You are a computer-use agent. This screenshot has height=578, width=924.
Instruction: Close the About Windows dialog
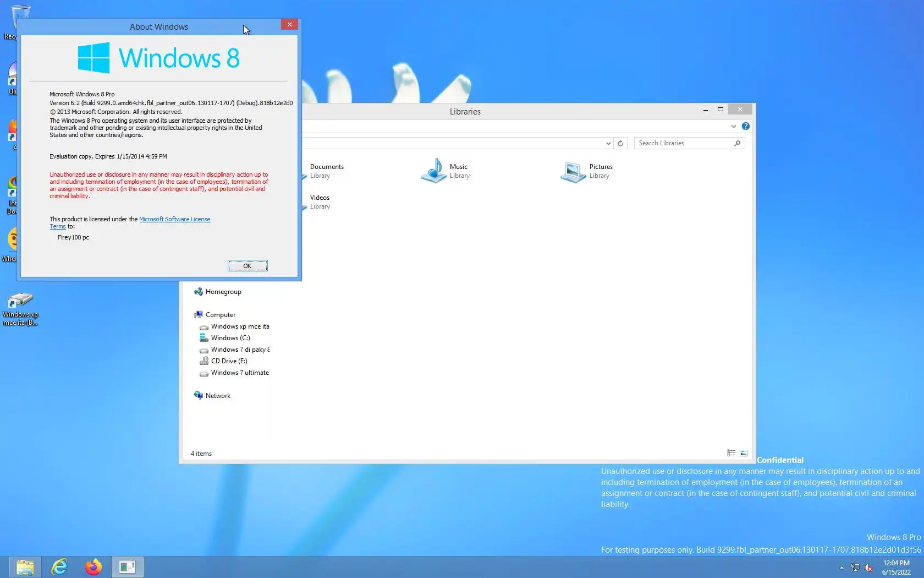click(289, 25)
